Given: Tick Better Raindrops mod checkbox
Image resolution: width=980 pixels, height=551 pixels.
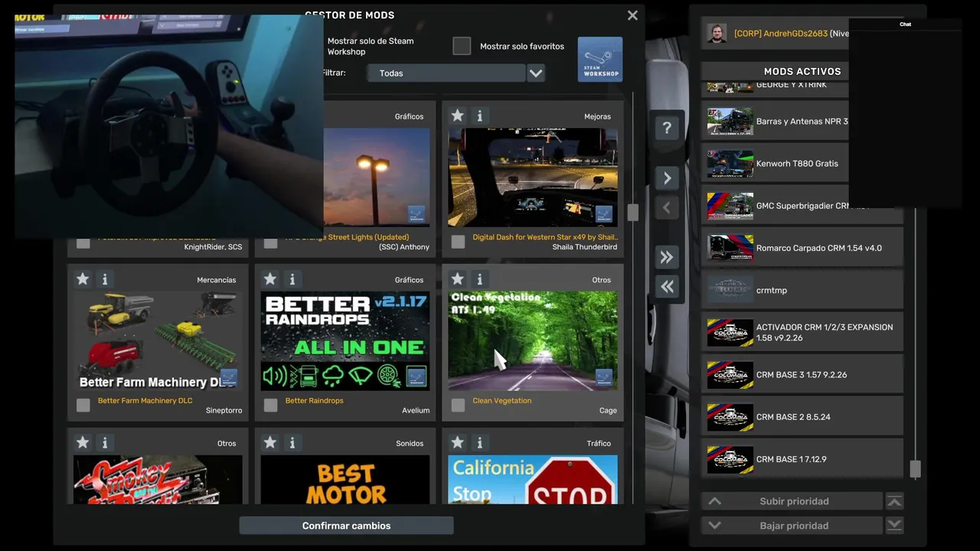Looking at the screenshot, I should 270,405.
